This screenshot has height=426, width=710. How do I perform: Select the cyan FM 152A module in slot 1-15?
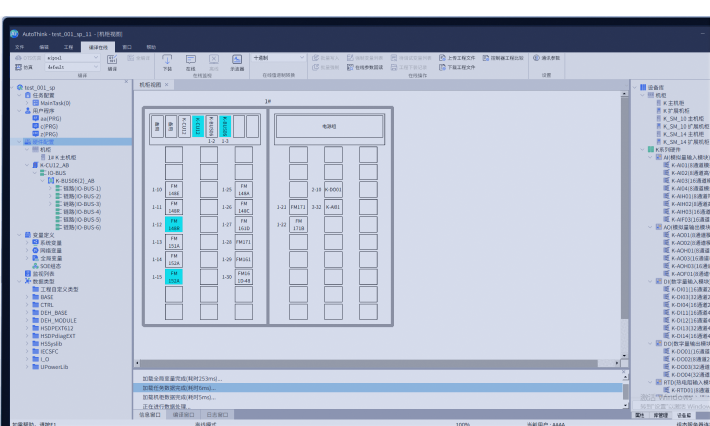coord(174,277)
